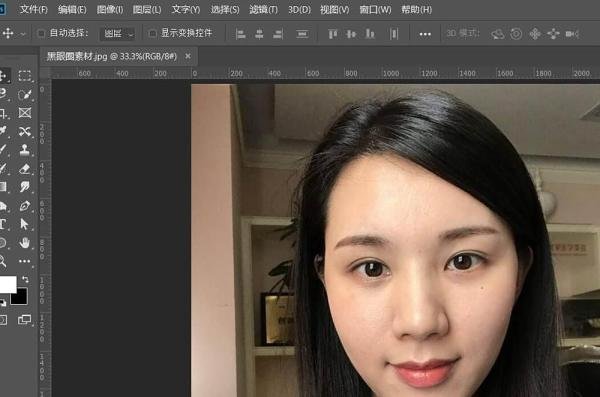Image resolution: width=600 pixels, height=397 pixels.
Task: Expand the Move tool preset picker arrow
Action: (x=23, y=34)
